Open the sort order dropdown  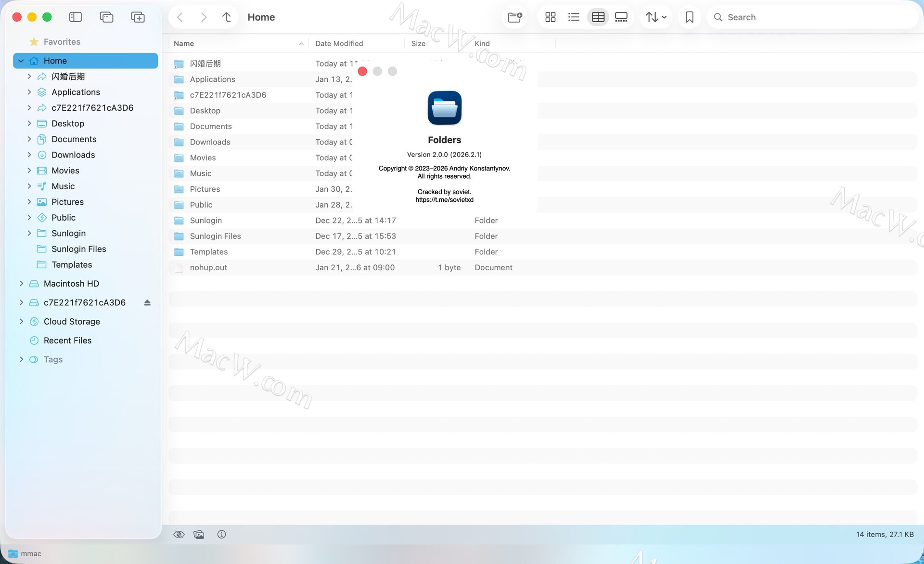656,17
